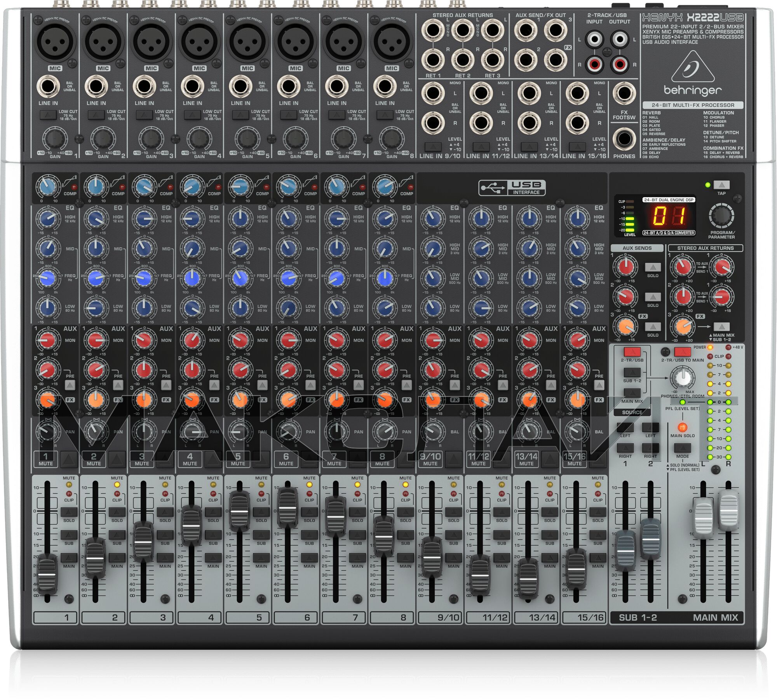The height and width of the screenshot is (700, 777).
Task: Click the sub 2 RIGHT assign button
Action: [650, 448]
